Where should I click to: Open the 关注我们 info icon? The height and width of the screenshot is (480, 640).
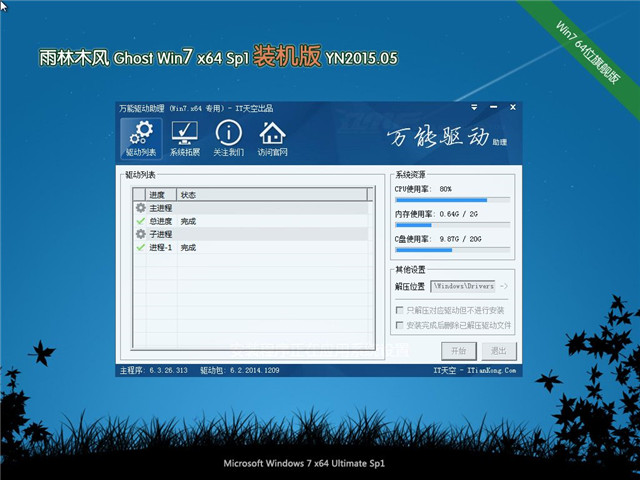tap(229, 139)
